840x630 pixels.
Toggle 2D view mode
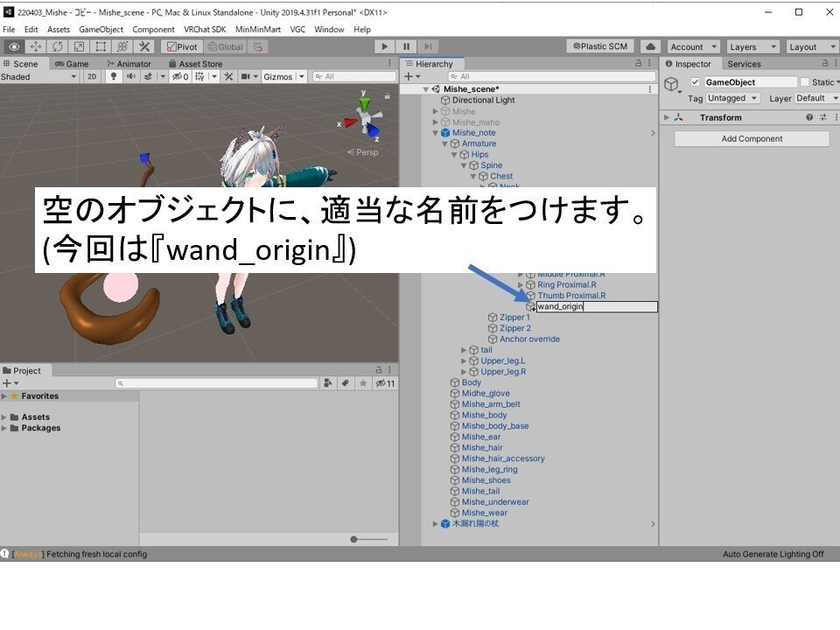point(92,77)
